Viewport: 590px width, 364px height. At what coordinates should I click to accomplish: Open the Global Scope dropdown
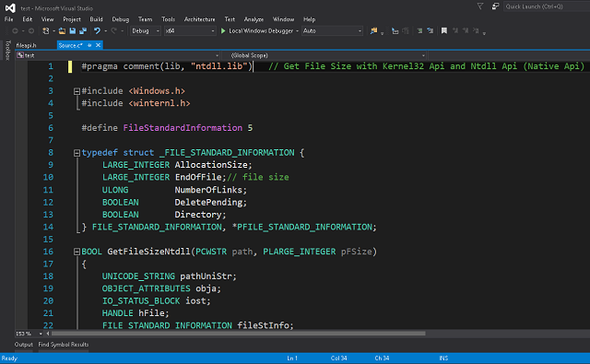tap(324, 55)
